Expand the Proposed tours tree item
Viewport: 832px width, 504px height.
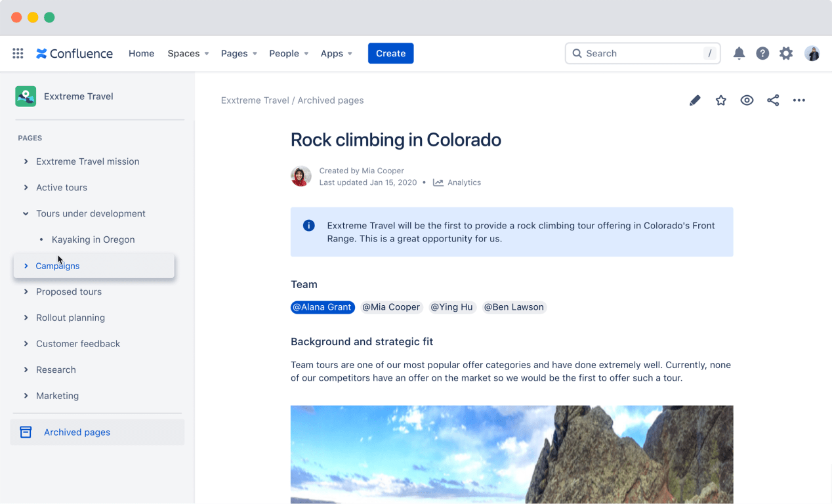[26, 291]
